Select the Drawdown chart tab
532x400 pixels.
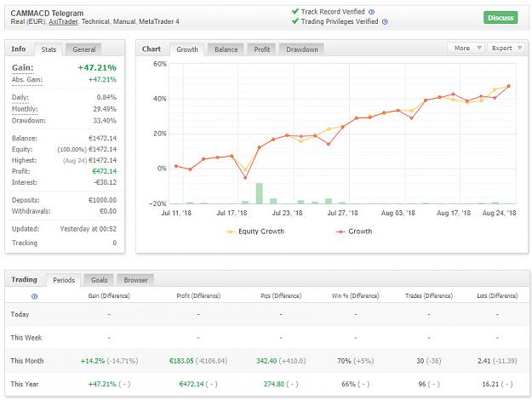point(301,49)
